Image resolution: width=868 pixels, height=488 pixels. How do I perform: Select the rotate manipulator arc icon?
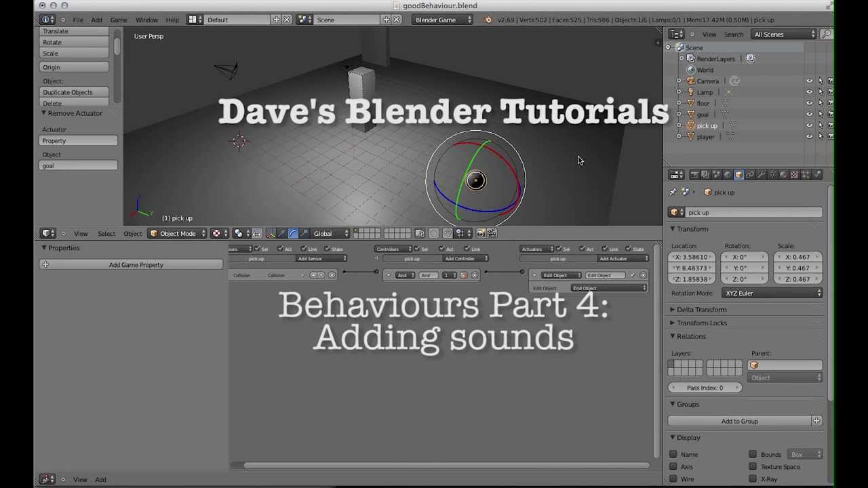(x=293, y=233)
